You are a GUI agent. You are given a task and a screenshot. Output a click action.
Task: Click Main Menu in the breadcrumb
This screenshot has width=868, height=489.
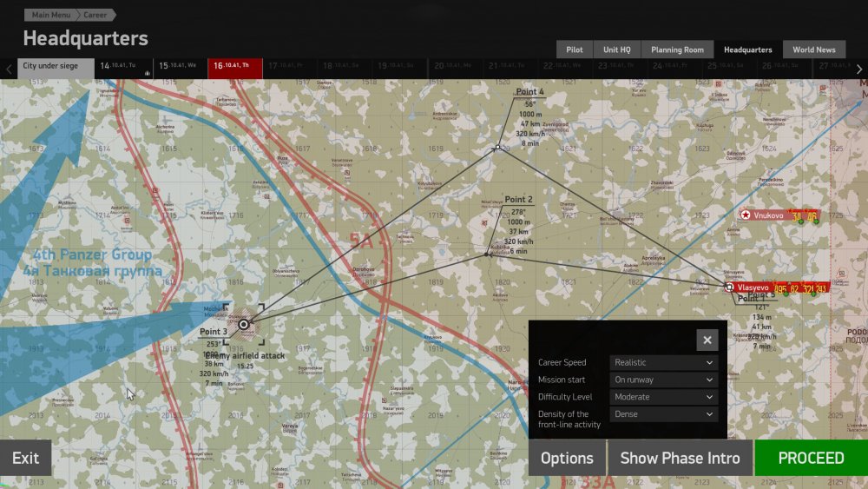[51, 15]
